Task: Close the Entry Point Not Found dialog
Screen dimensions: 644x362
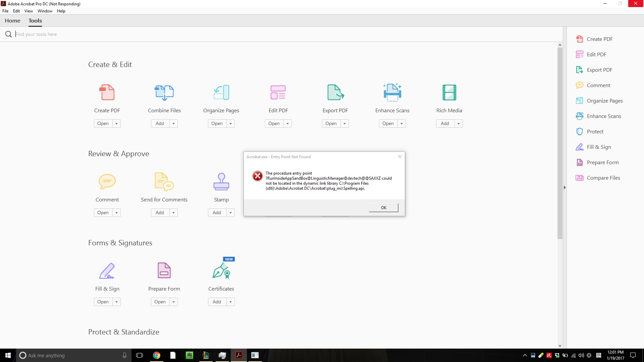Action: (383, 207)
